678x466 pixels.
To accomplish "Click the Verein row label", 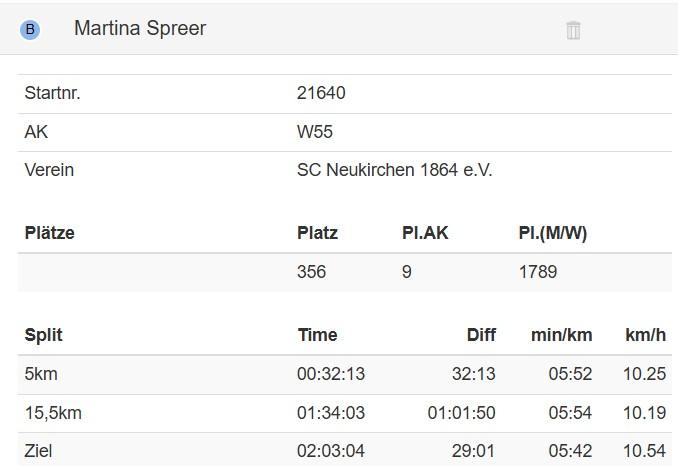I will pyautogui.click(x=49, y=170).
